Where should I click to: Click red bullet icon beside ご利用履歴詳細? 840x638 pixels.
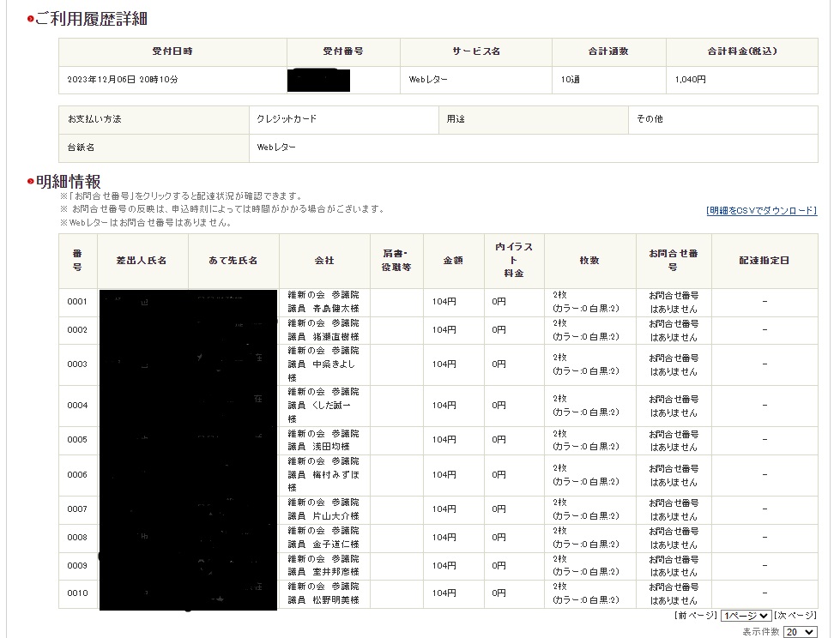(30, 20)
